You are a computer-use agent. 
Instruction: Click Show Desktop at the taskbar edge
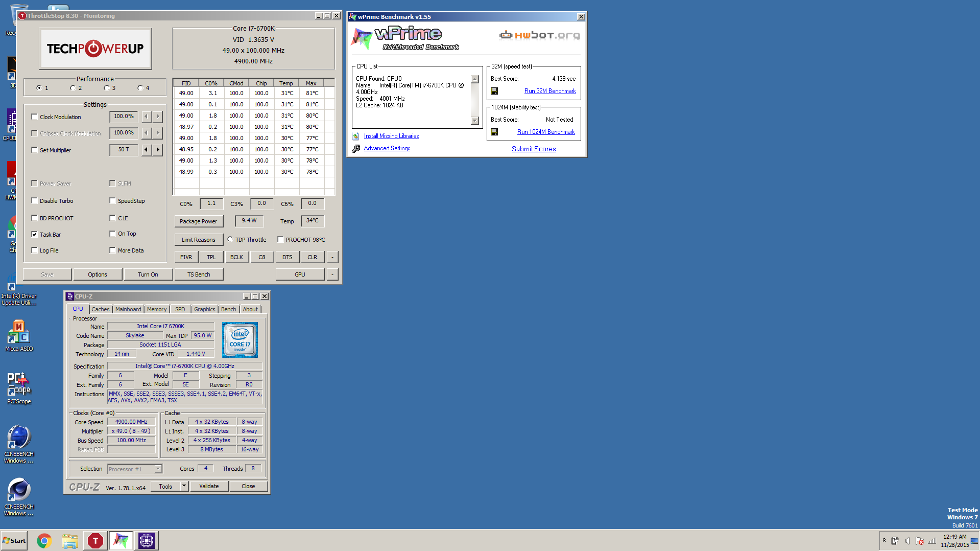tap(975, 541)
